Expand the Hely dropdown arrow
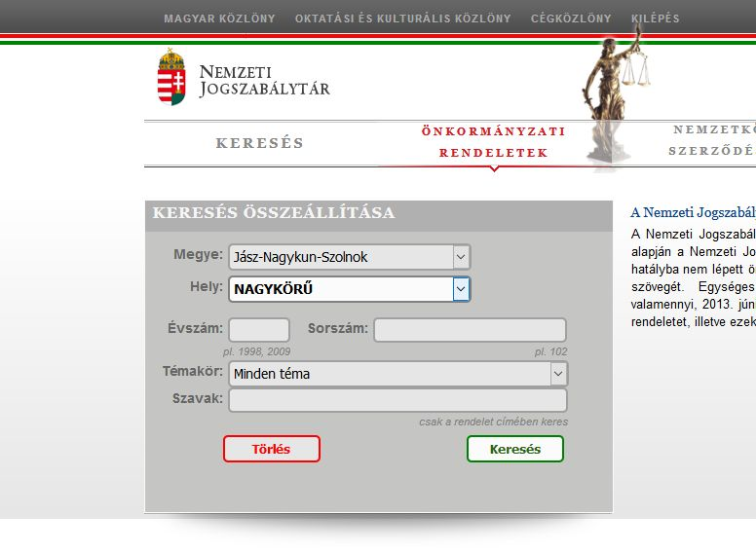756x551 pixels. click(x=461, y=289)
